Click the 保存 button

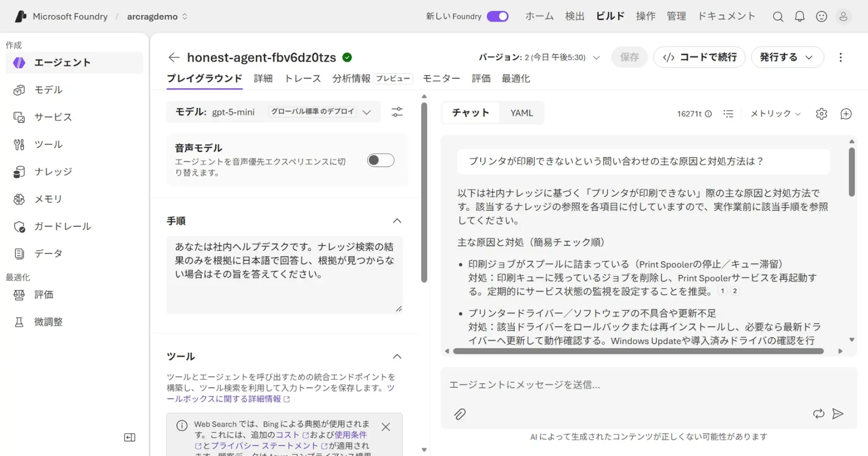point(629,57)
